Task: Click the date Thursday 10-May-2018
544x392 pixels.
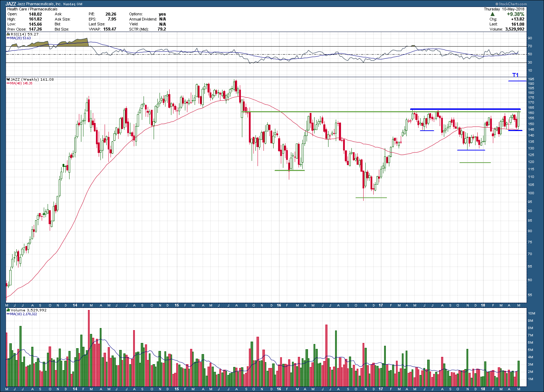Action: click(x=504, y=9)
